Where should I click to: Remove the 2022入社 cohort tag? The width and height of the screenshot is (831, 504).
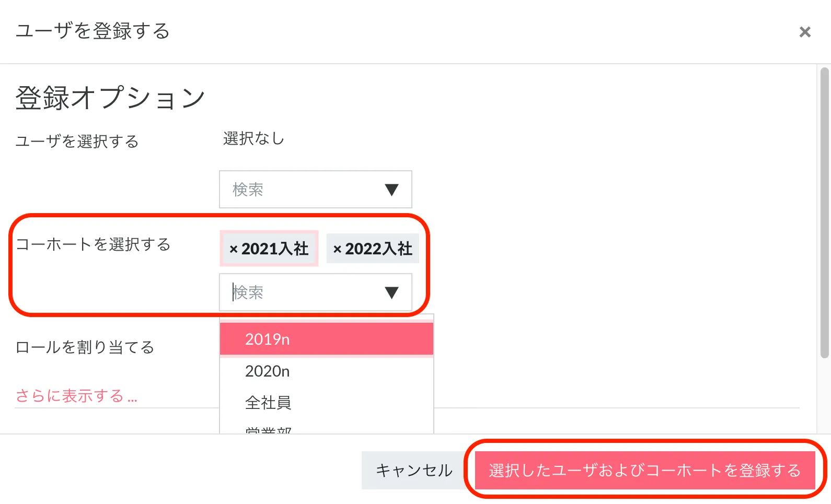pyautogui.click(x=337, y=250)
